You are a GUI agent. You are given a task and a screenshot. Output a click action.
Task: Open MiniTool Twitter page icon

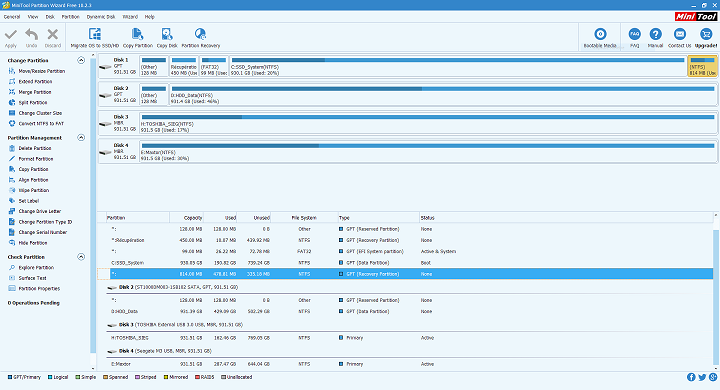point(702,377)
